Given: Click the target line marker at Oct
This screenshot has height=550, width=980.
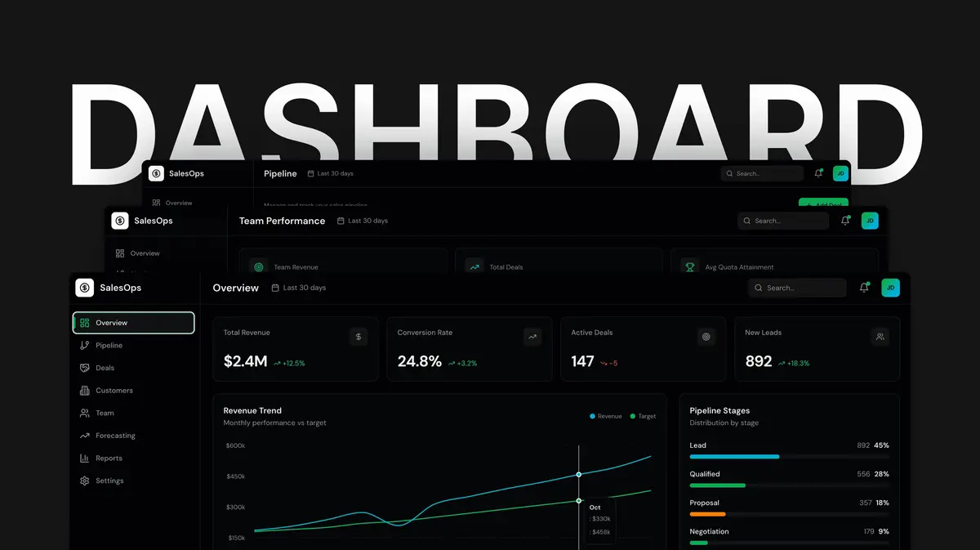Looking at the screenshot, I should [x=579, y=501].
